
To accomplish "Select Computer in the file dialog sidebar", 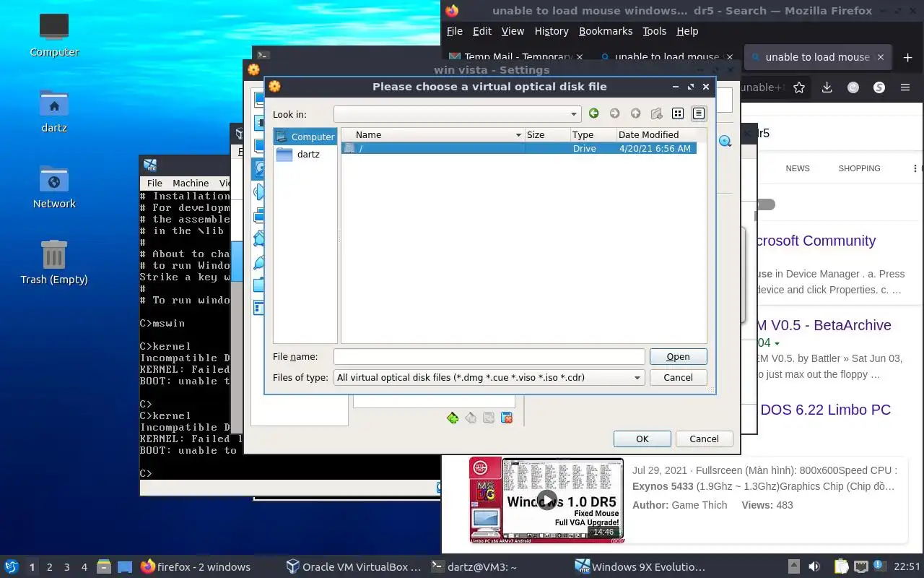I will 305,137.
